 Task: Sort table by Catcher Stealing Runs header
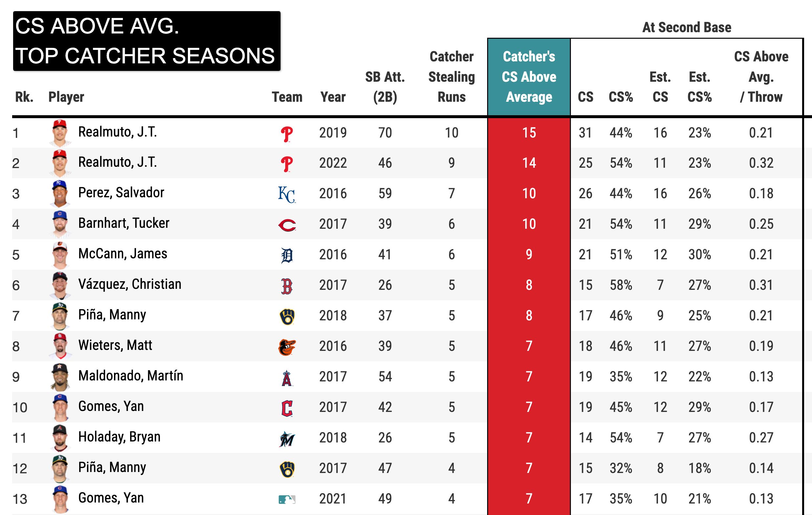(x=451, y=77)
